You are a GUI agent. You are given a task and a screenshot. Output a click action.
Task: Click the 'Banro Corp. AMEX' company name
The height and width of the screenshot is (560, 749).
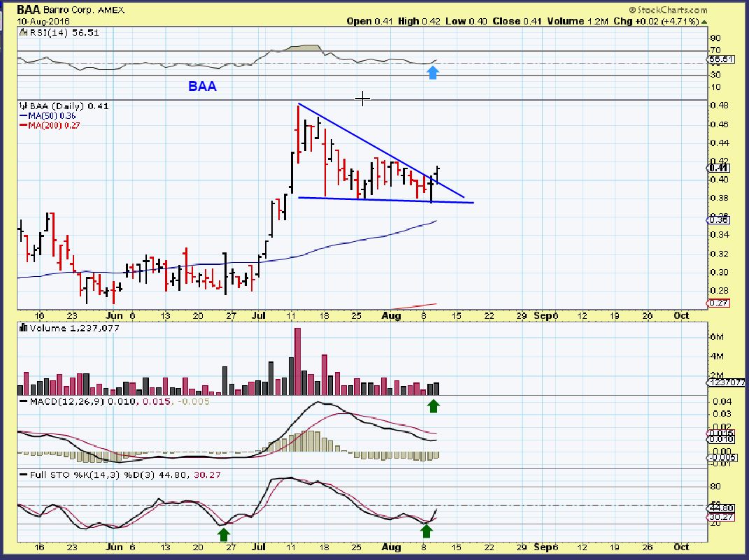pos(84,10)
